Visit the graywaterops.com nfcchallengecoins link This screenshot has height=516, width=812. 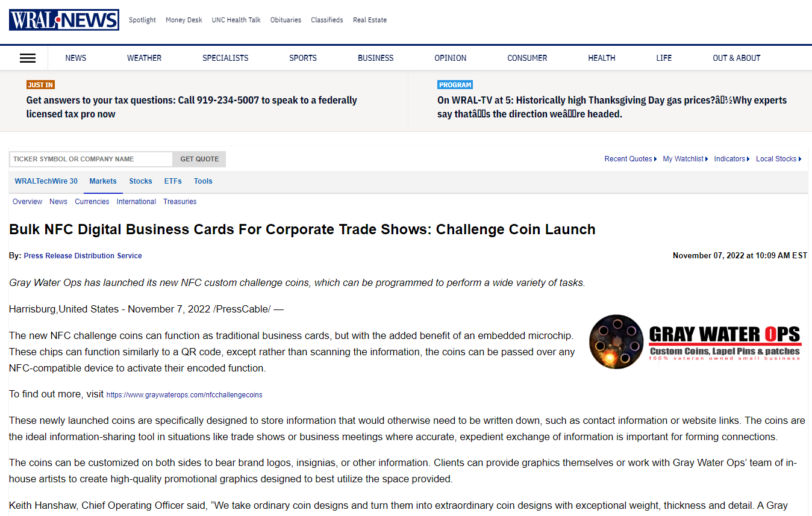tap(184, 395)
